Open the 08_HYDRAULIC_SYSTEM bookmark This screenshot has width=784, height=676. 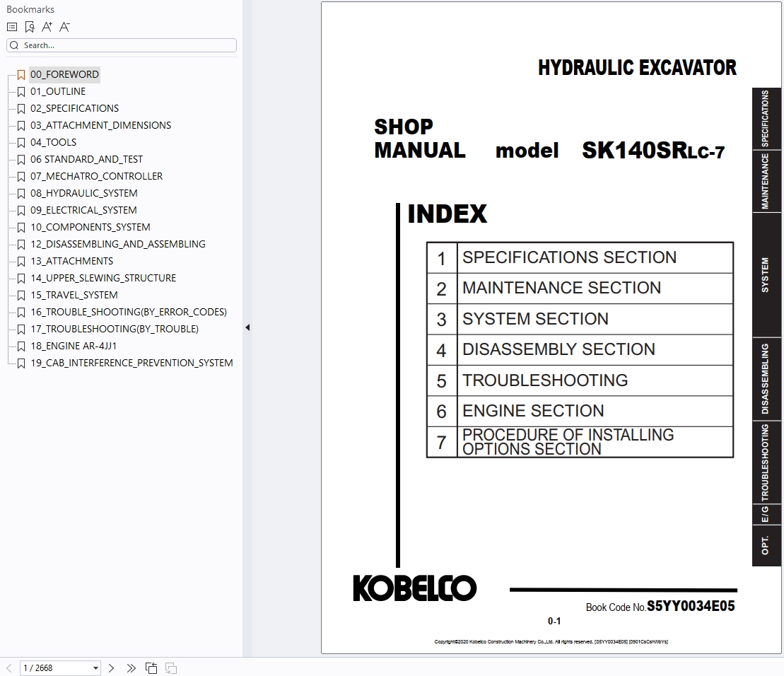pos(84,194)
